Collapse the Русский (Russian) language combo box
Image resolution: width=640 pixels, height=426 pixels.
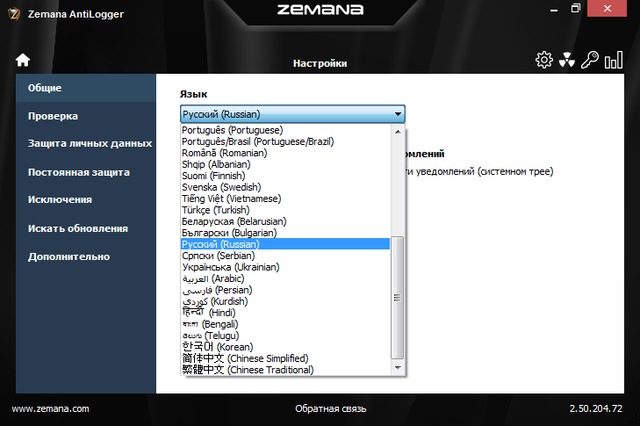(x=293, y=114)
